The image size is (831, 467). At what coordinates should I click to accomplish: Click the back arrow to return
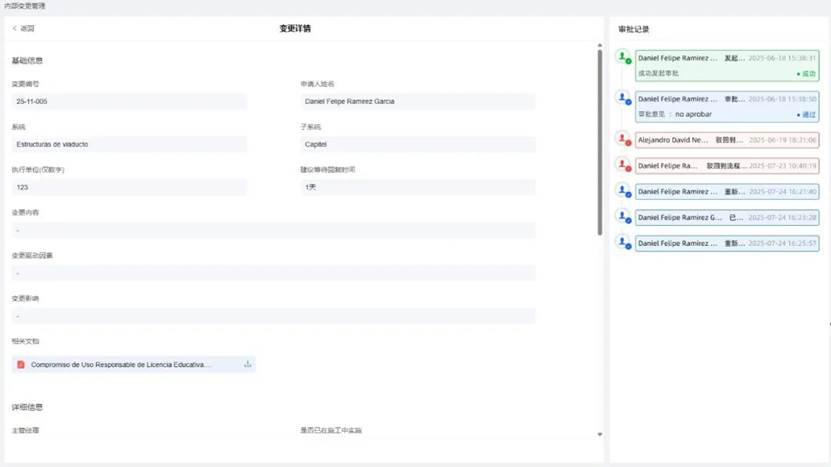15,29
